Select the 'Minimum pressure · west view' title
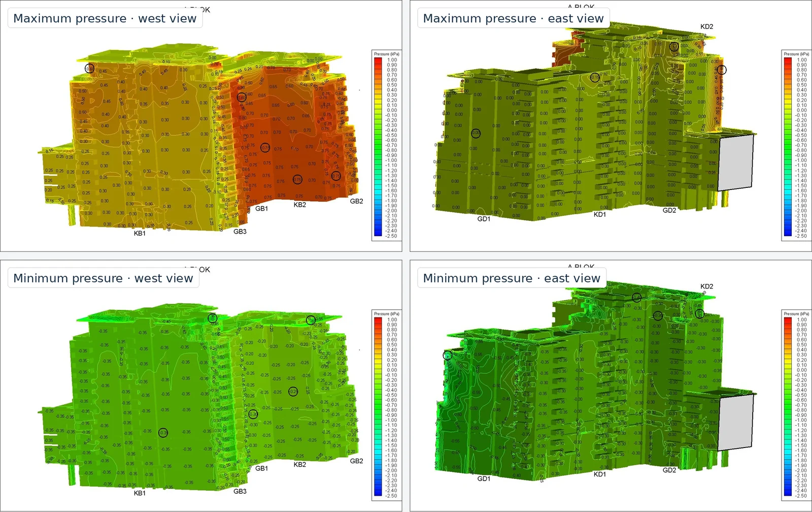 (103, 278)
